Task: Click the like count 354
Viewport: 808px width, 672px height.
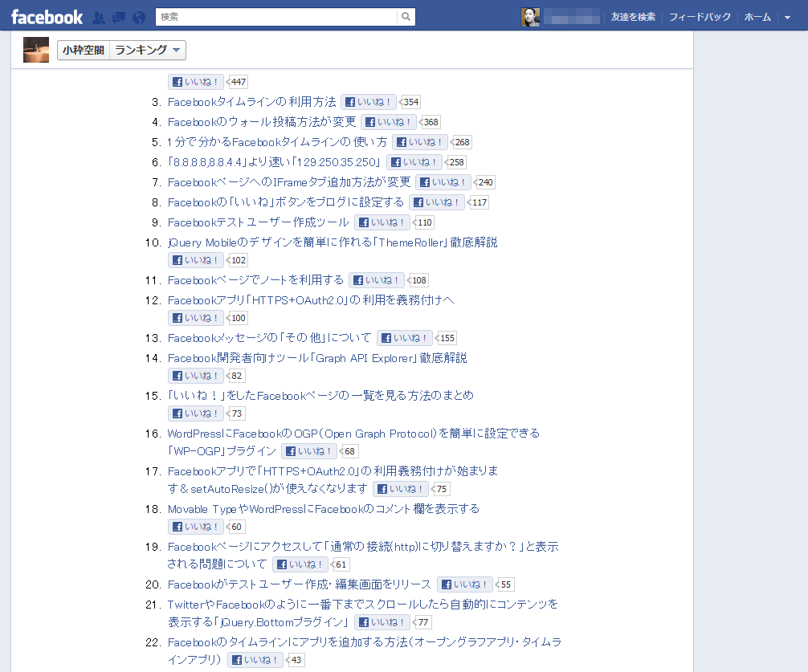Action: pos(410,102)
